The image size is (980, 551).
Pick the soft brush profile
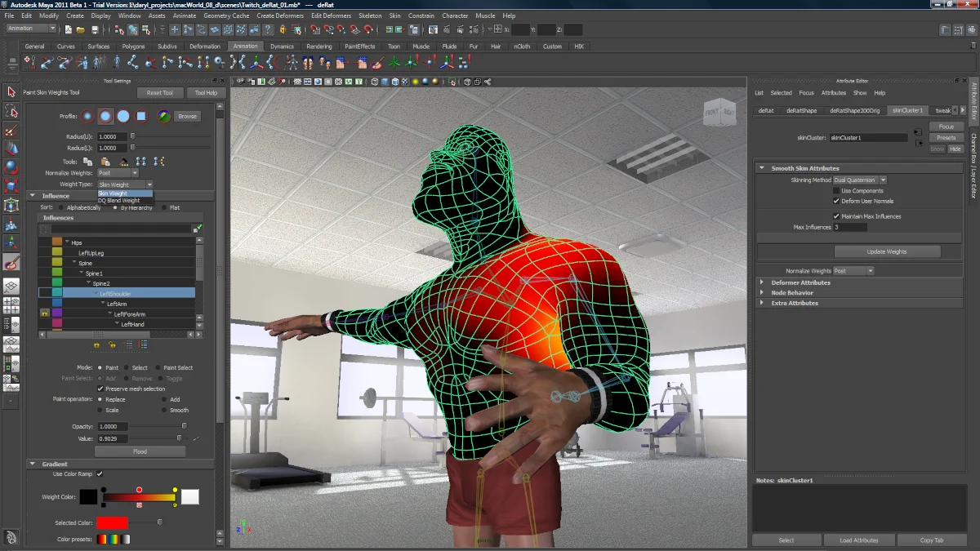pos(105,116)
